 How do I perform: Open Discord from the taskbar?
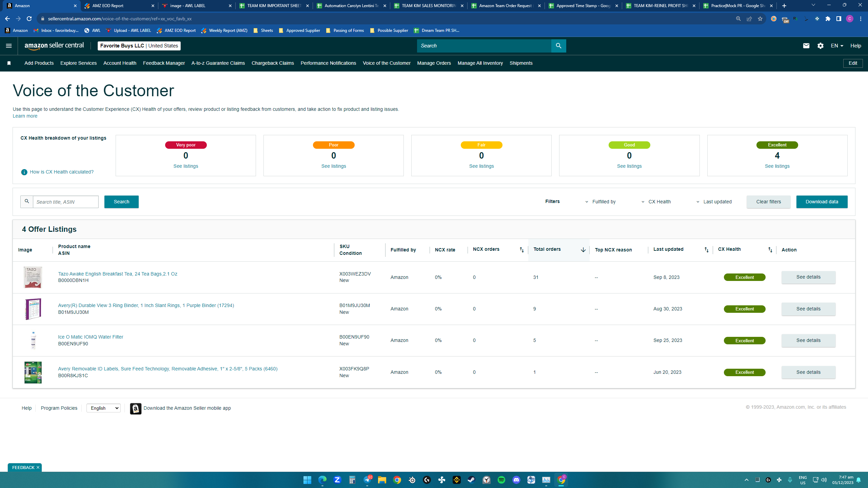pos(516,480)
